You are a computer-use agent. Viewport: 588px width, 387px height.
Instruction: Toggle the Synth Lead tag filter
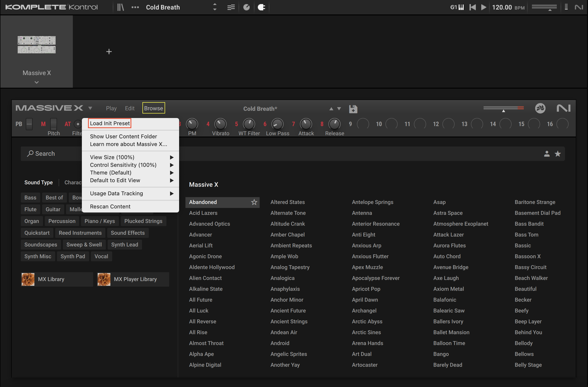125,245
